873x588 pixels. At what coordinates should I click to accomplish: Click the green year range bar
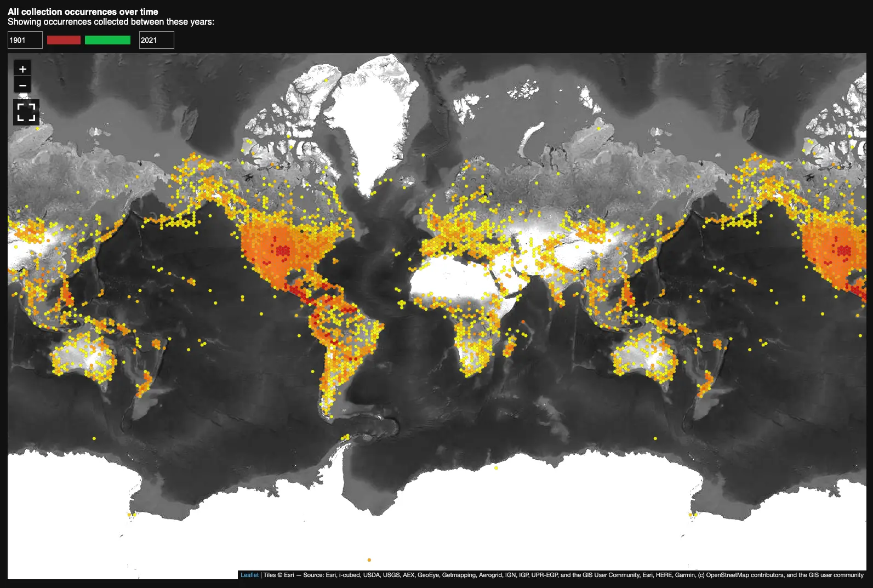click(107, 40)
